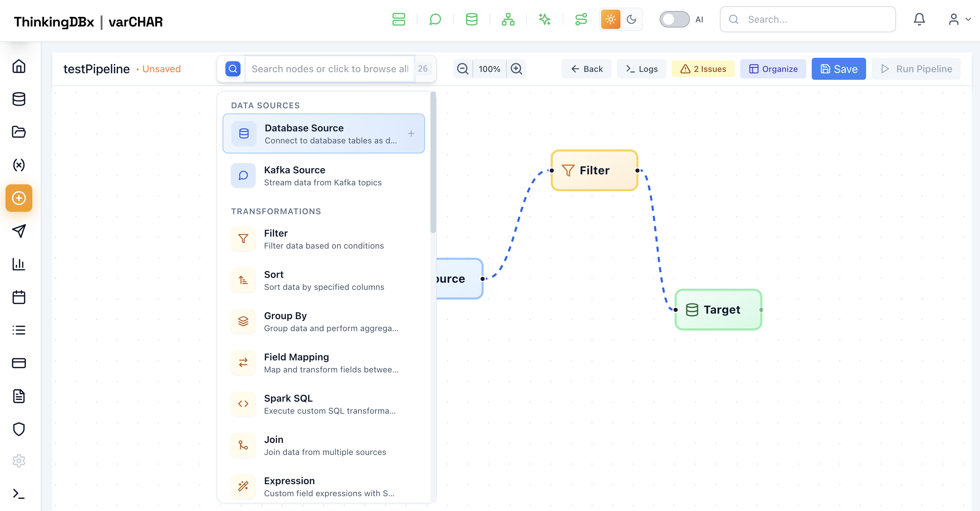Select Database Source from Data Sources list
The image size is (980, 511).
point(323,133)
